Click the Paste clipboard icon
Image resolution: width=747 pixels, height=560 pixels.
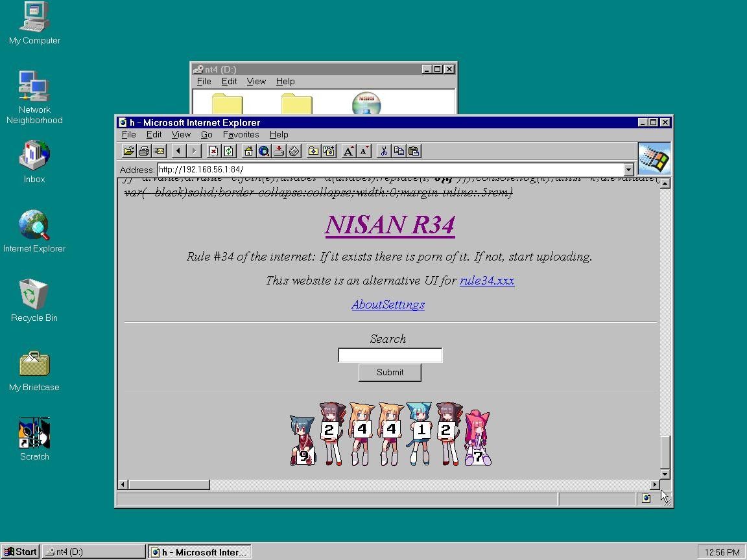click(x=414, y=152)
